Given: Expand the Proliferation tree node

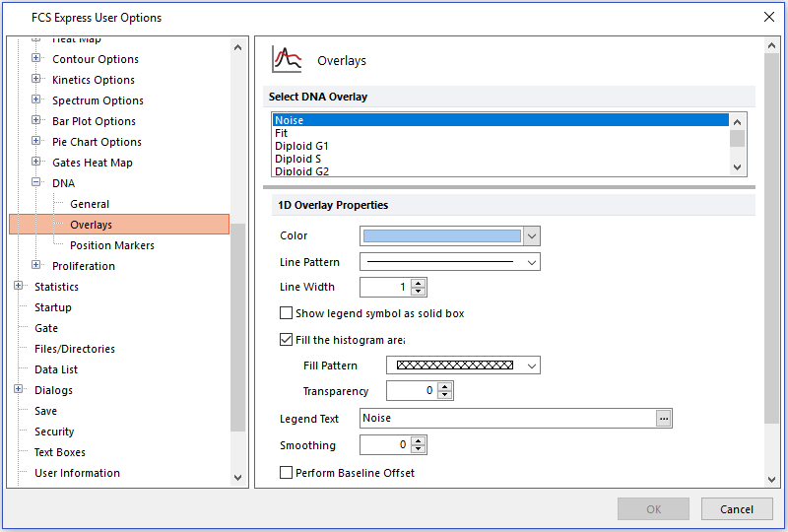Looking at the screenshot, I should [x=35, y=264].
